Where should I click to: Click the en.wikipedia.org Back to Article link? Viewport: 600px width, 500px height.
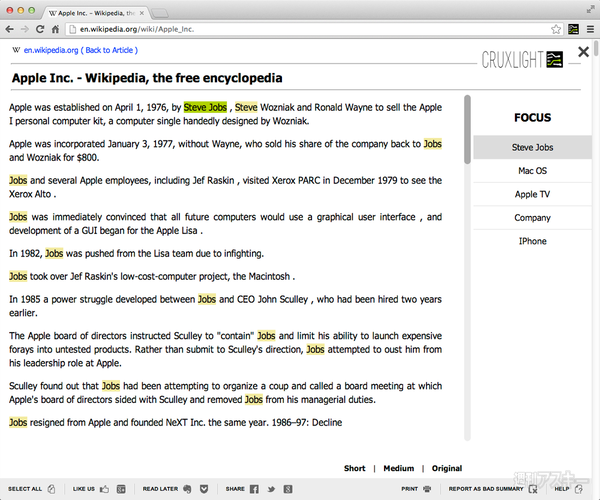point(81,50)
